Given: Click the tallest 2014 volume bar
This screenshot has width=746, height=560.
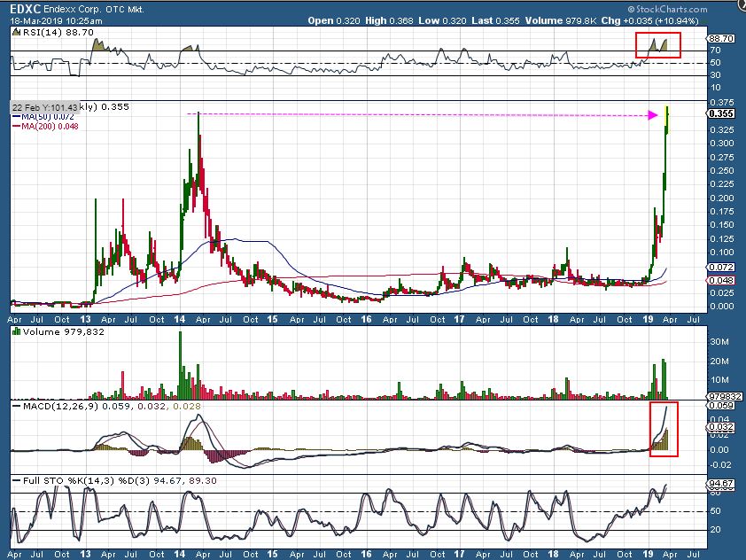Looking at the screenshot, I should [180, 365].
